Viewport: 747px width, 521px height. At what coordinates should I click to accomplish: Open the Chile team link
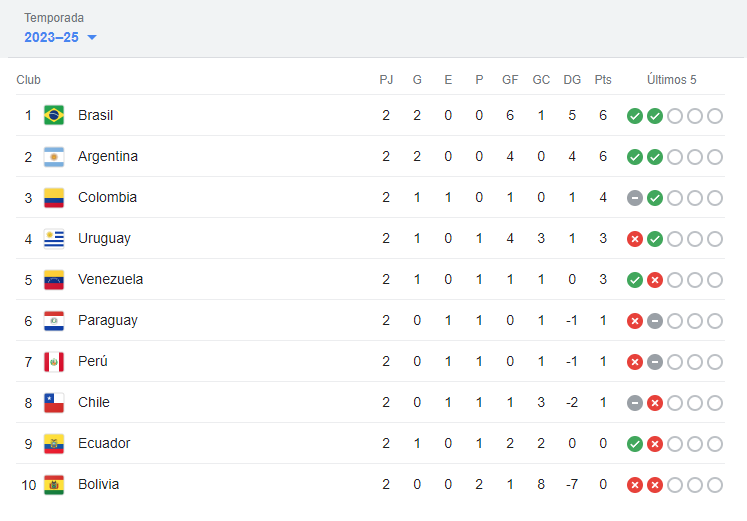[93, 402]
